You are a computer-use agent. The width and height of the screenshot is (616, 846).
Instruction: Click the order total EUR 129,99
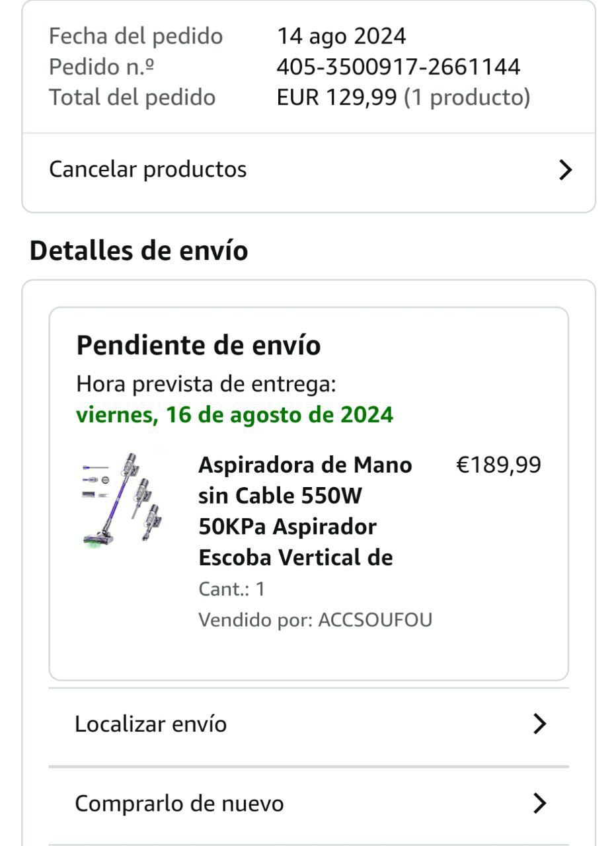click(337, 98)
